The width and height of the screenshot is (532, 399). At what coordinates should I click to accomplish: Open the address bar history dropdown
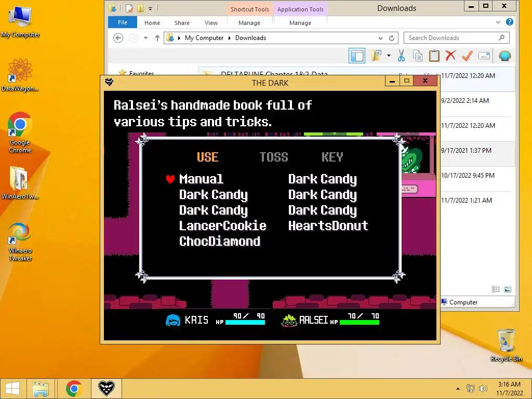point(380,38)
